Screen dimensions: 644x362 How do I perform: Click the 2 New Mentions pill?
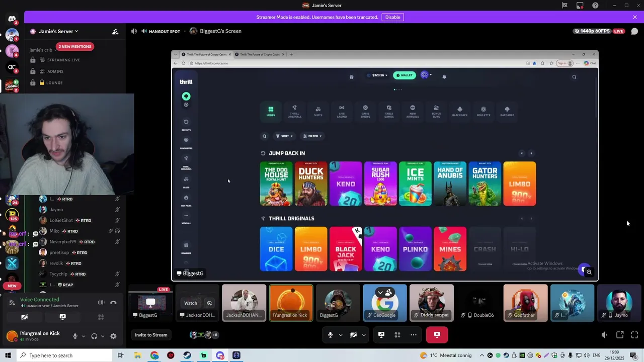[75, 46]
